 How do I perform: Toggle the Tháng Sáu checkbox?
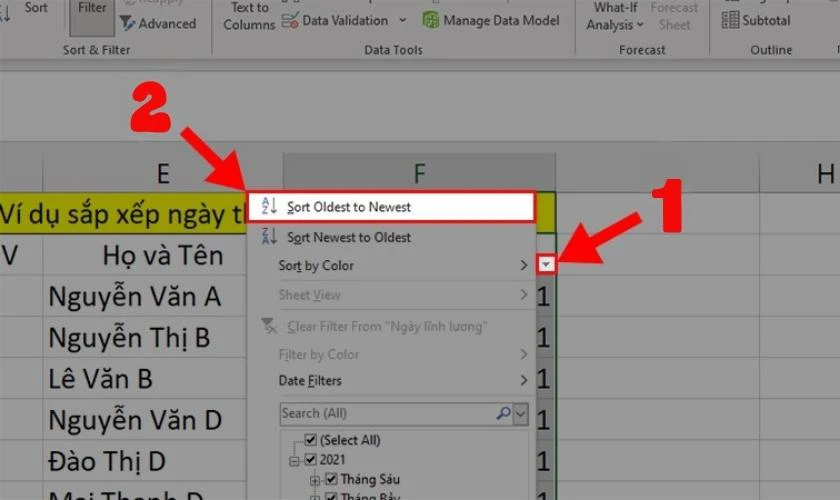(x=331, y=479)
